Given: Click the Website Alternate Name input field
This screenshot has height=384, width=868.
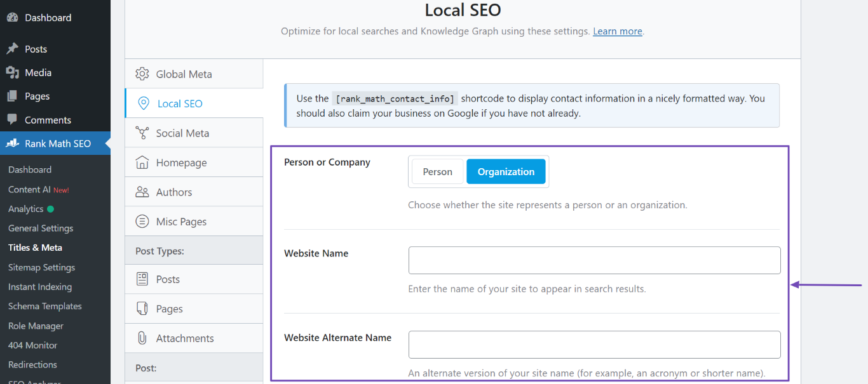Looking at the screenshot, I should (594, 345).
